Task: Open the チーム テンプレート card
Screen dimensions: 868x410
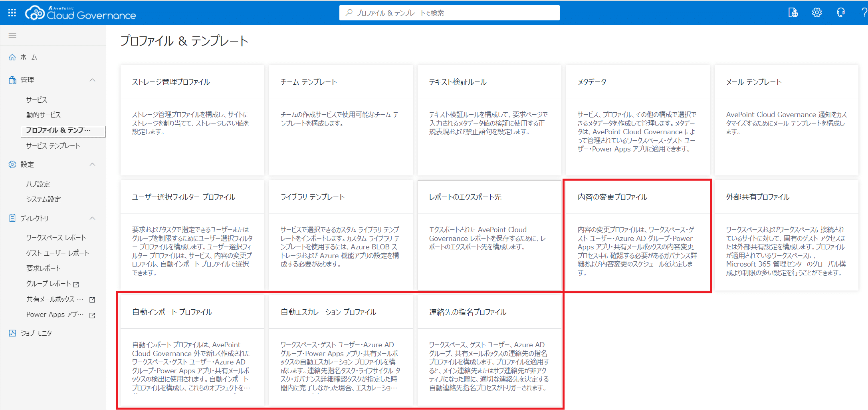Action: pyautogui.click(x=341, y=120)
